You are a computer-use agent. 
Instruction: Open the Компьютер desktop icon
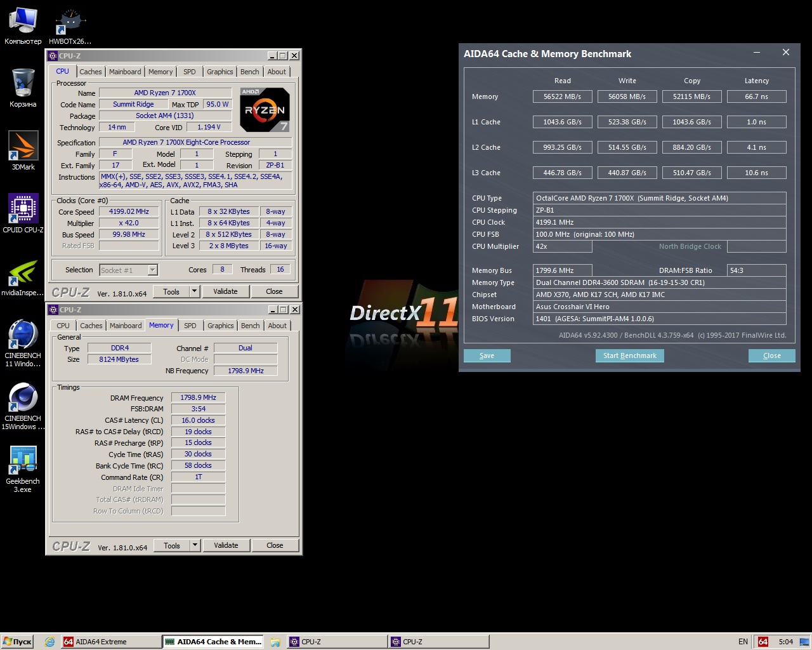click(23, 26)
